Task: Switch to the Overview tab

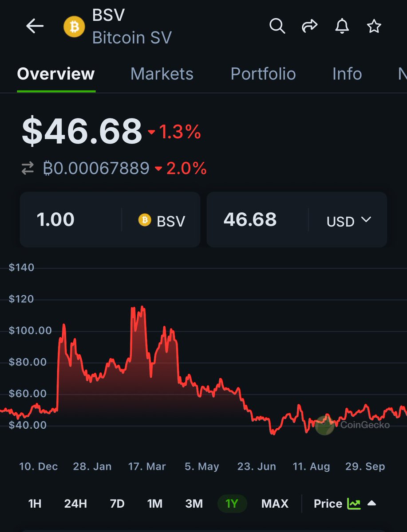Action: [56, 74]
